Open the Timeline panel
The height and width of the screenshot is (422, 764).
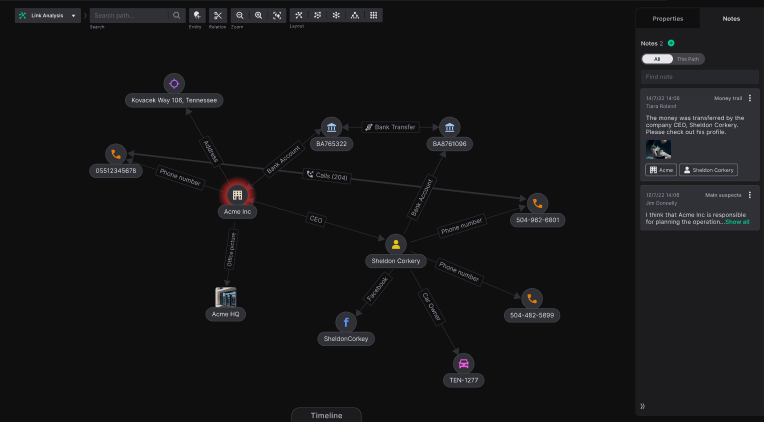tap(326, 415)
